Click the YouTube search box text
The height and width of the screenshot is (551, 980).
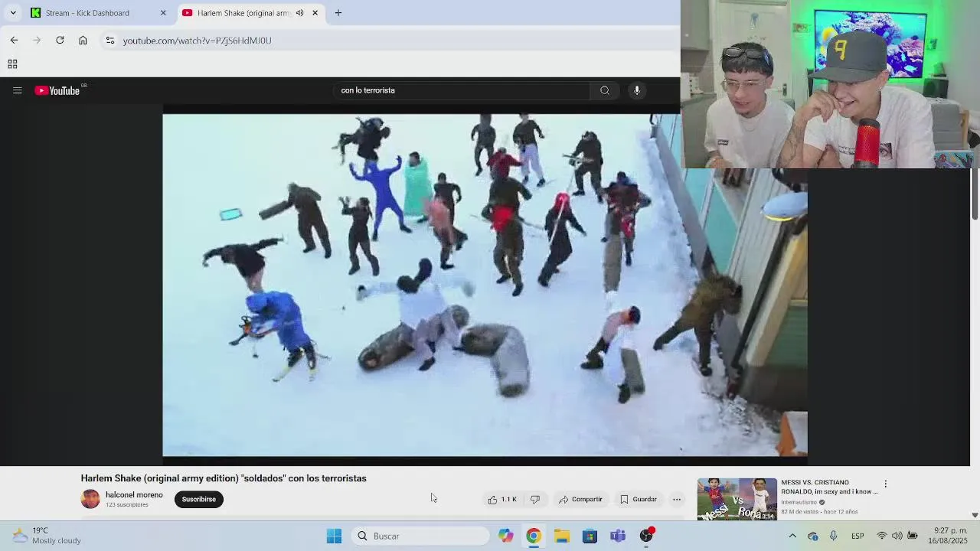point(368,90)
